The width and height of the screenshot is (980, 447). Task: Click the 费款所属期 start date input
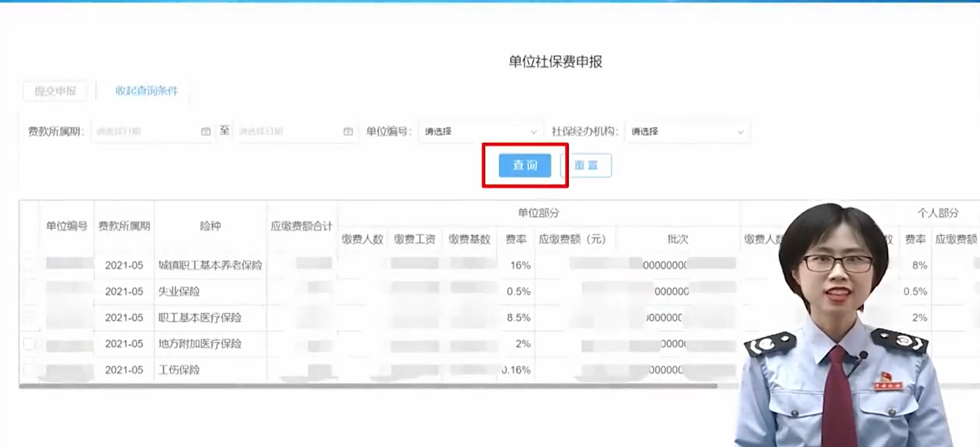(x=152, y=131)
